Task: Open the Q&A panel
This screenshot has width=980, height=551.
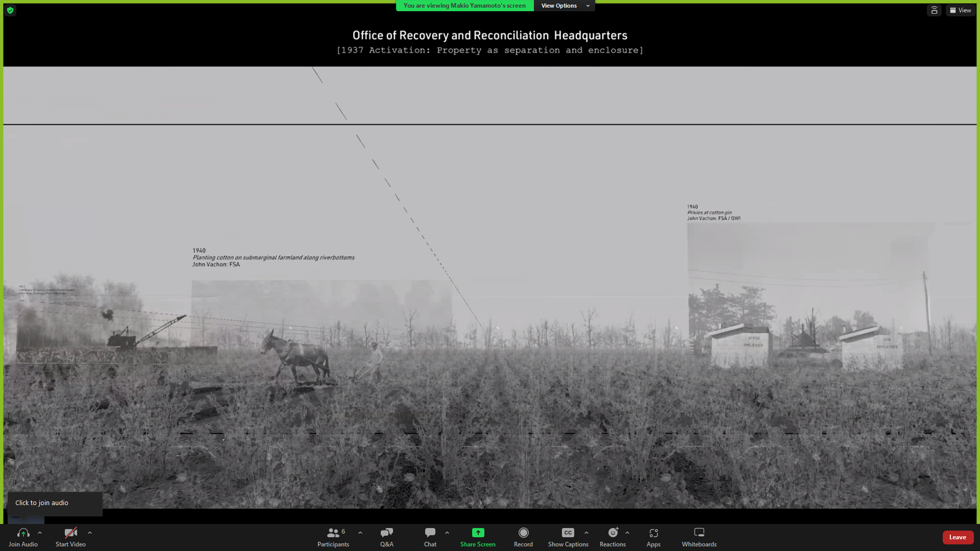Action: click(x=386, y=537)
